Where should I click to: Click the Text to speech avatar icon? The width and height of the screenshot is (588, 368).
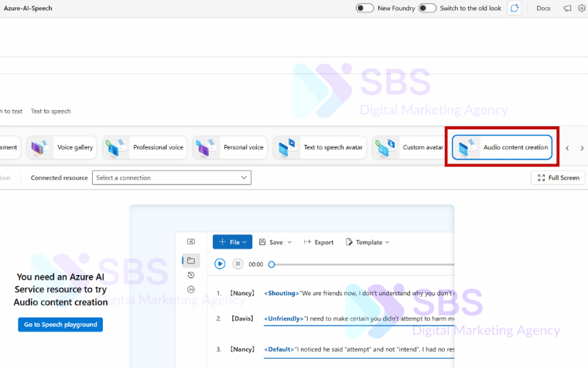tap(287, 147)
